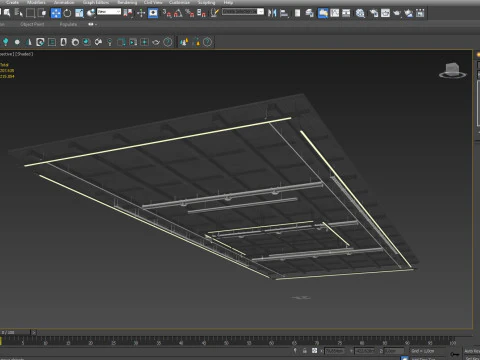480x360 pixels.
Task: Click the light bulb icon in second toolbar
Action: click(x=6, y=42)
